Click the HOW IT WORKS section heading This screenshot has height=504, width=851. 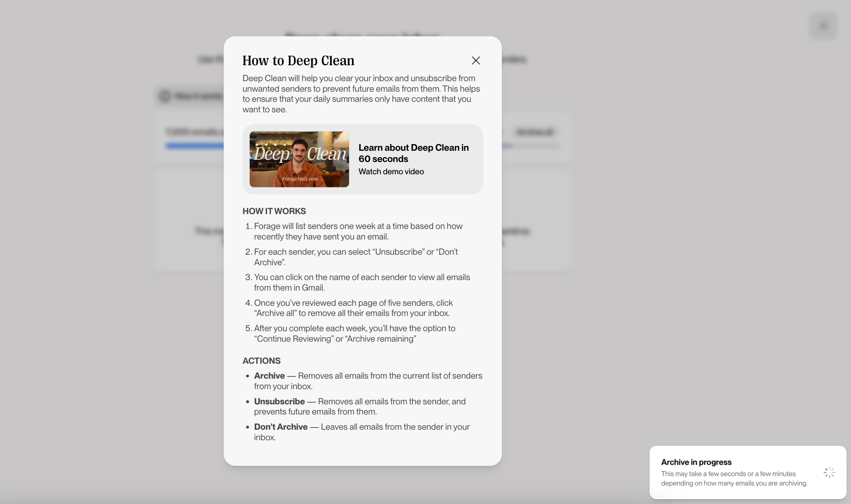pyautogui.click(x=274, y=211)
